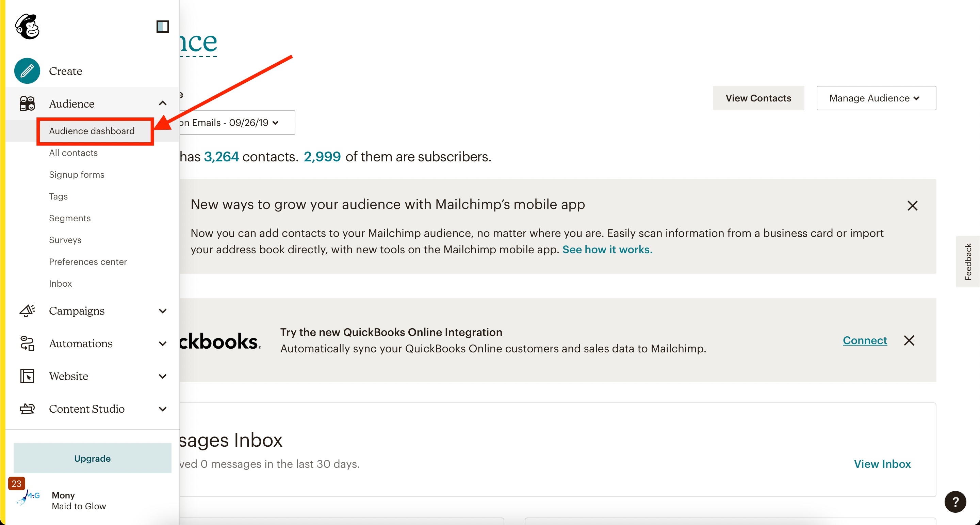Click the Maid to Glow account avatar

point(28,497)
